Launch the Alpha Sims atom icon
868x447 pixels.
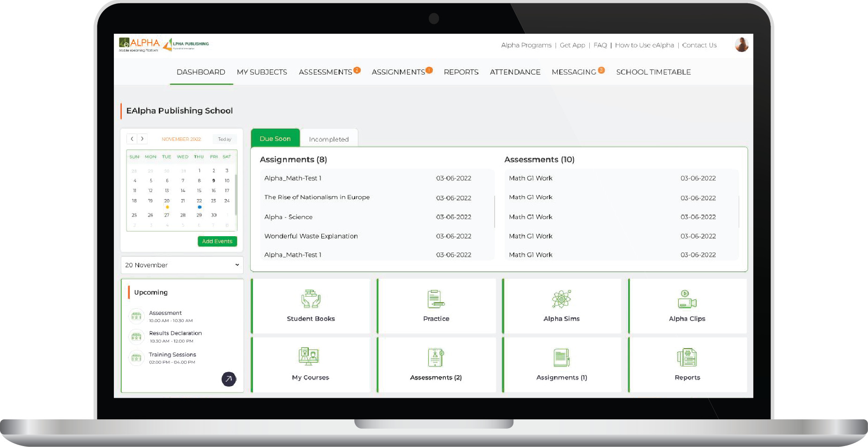tap(561, 299)
